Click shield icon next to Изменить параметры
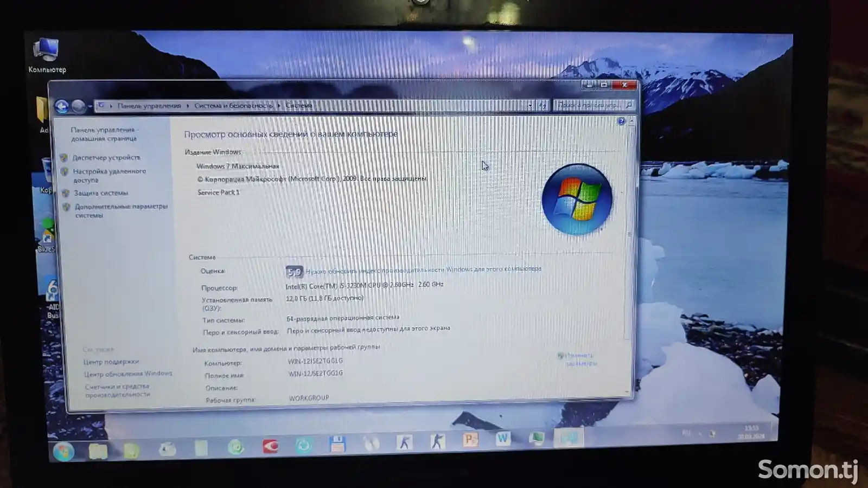Viewport: 868px width, 488px height. point(560,356)
